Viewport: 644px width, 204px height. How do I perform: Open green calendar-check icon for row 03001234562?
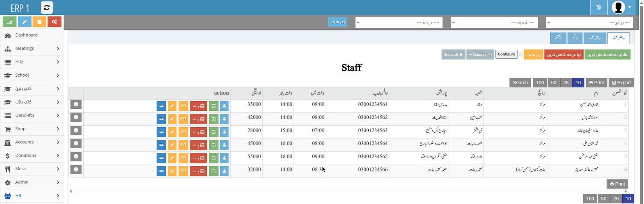point(214,119)
